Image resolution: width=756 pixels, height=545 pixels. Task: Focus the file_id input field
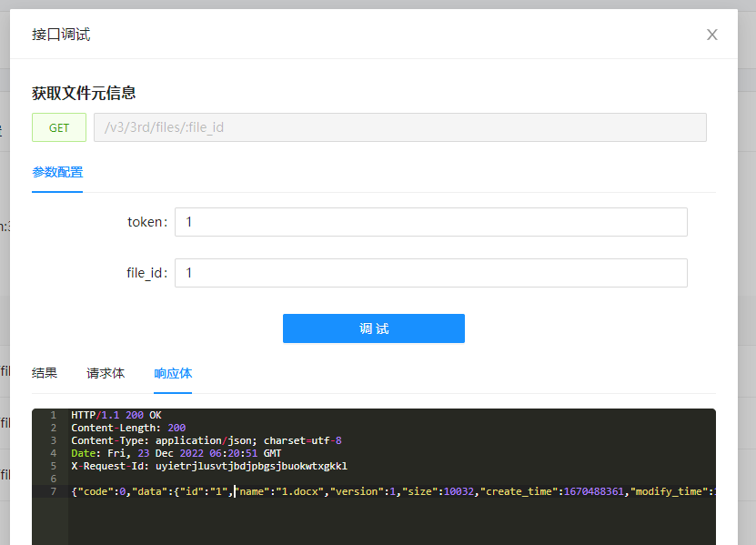tap(430, 273)
